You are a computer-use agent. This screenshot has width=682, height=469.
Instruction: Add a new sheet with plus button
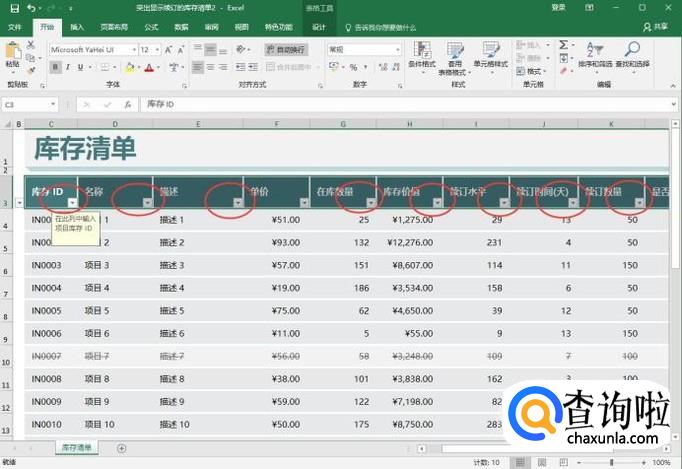click(122, 448)
